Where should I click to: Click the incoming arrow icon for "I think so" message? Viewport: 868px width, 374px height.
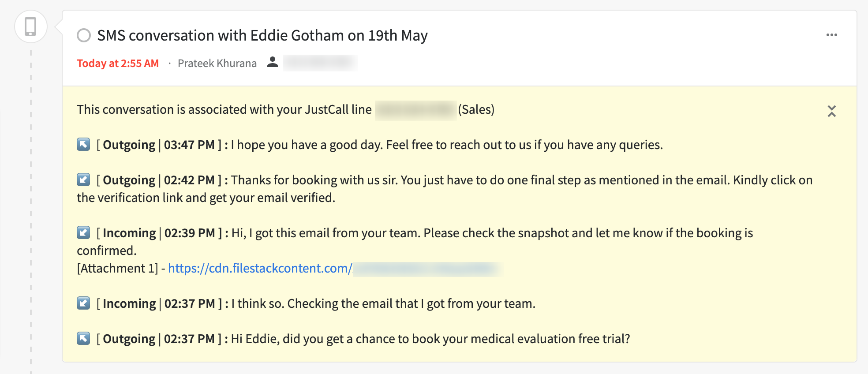[83, 303]
